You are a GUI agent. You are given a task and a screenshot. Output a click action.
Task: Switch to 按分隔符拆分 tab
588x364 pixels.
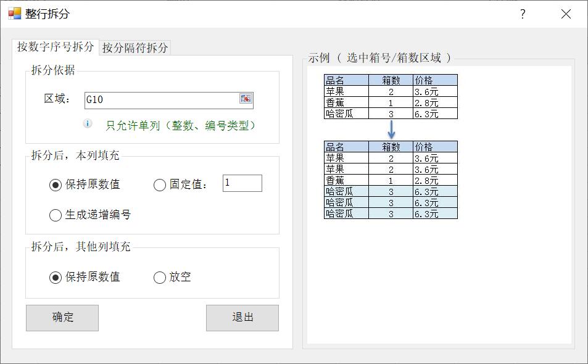135,48
